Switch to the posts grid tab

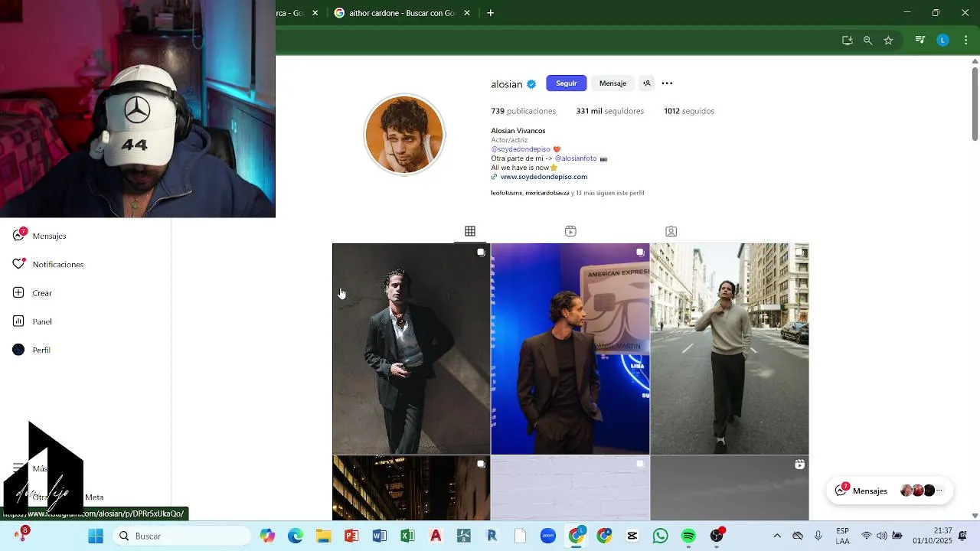pyautogui.click(x=470, y=231)
